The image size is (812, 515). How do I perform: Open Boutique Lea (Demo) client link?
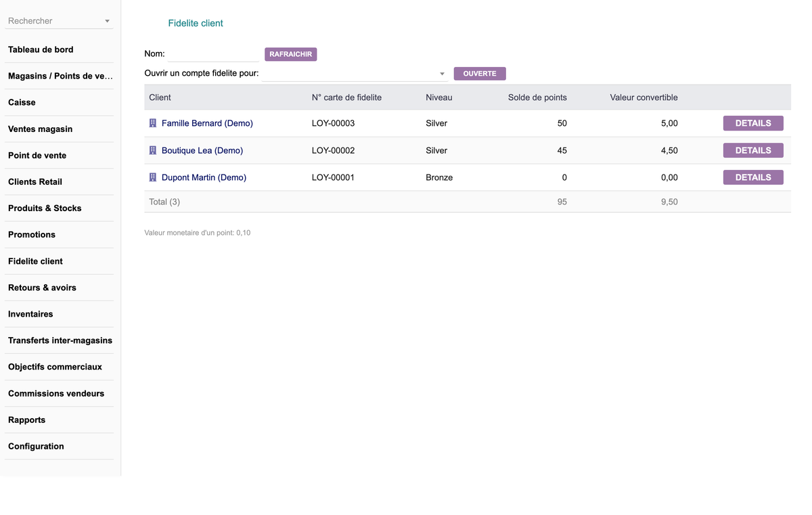pos(202,150)
